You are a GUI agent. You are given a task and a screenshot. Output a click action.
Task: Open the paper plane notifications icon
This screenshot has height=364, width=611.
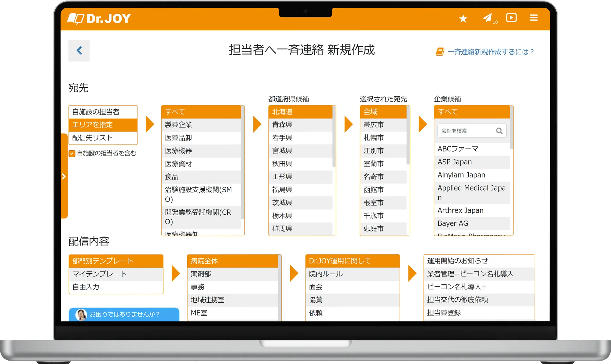point(488,18)
